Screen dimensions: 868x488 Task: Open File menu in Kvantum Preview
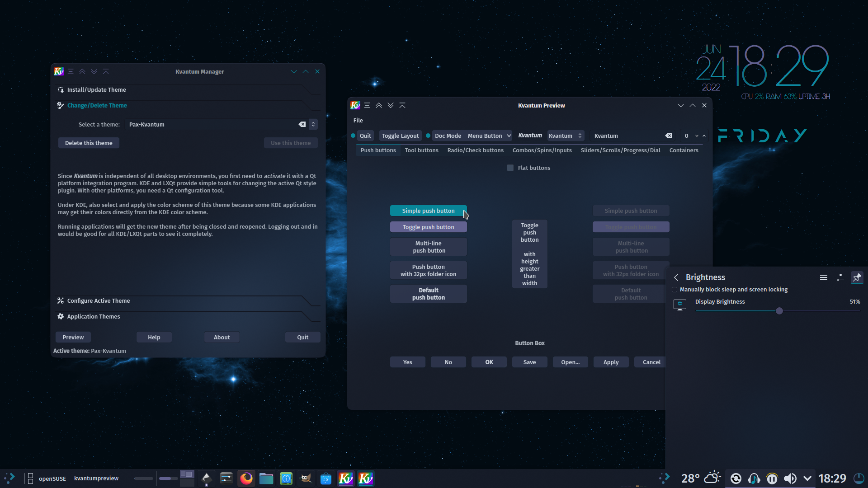[x=358, y=120]
